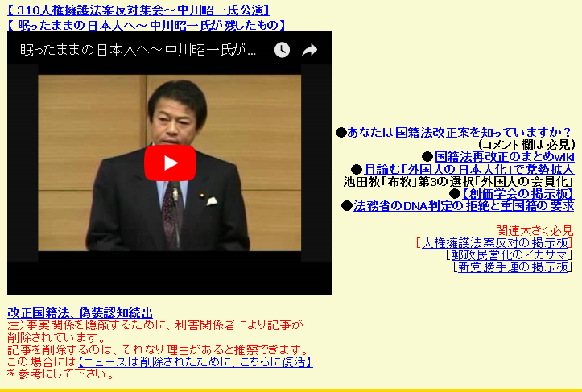
Task: Click text '削除されています。'
Action: pyautogui.click(x=56, y=337)
